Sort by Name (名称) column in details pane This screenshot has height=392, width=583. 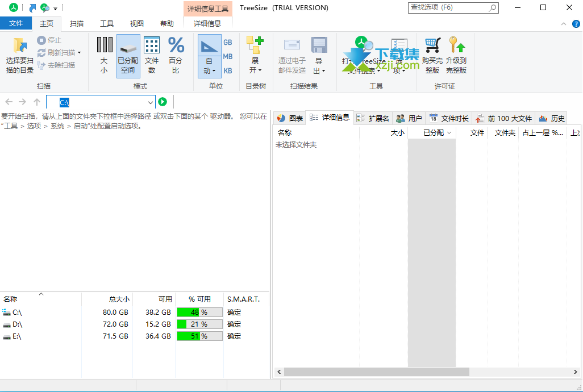click(x=317, y=132)
